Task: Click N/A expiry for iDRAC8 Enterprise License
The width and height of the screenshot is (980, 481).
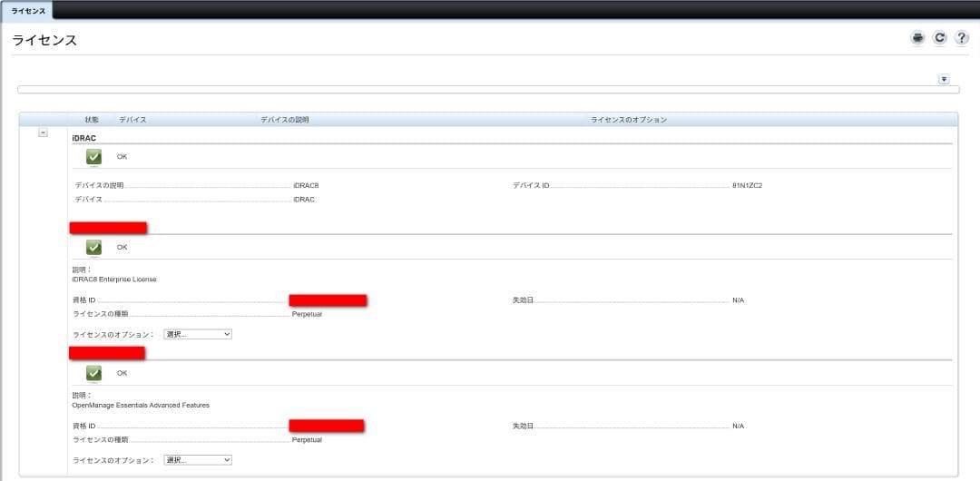Action: (738, 300)
